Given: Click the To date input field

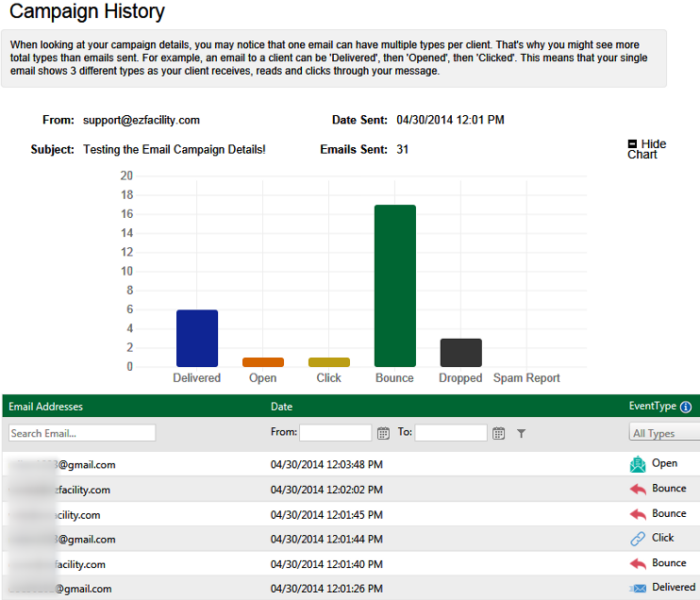Looking at the screenshot, I should [x=451, y=433].
